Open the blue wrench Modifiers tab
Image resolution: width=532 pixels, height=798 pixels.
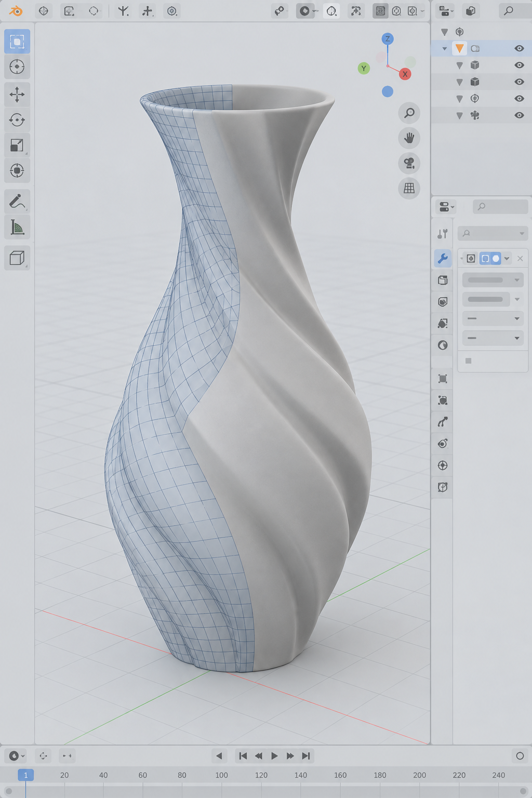click(x=443, y=258)
